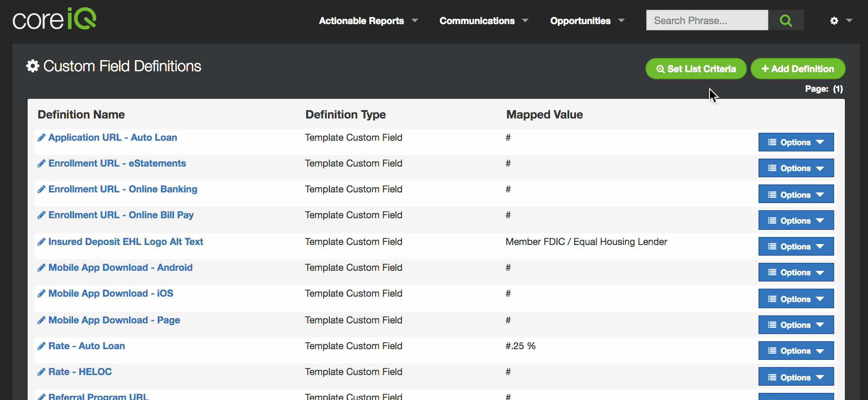Click pencil icon beside Application URL - Auto Loan

click(41, 138)
